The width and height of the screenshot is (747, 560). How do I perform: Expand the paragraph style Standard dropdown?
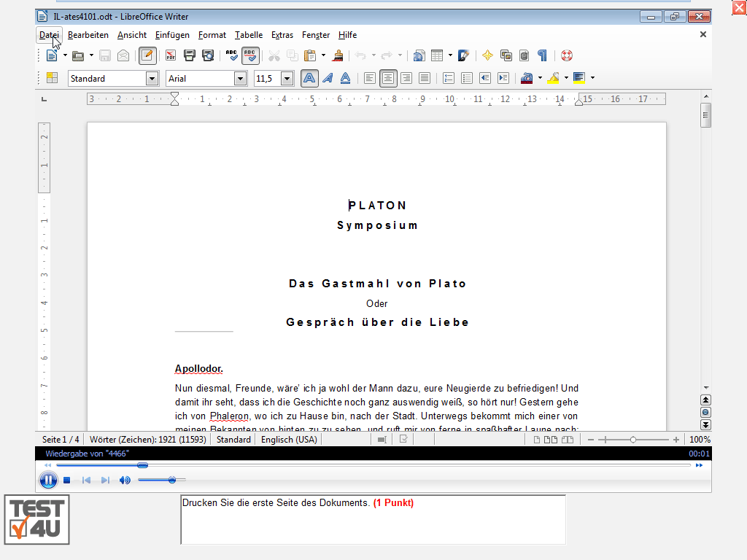coord(152,79)
